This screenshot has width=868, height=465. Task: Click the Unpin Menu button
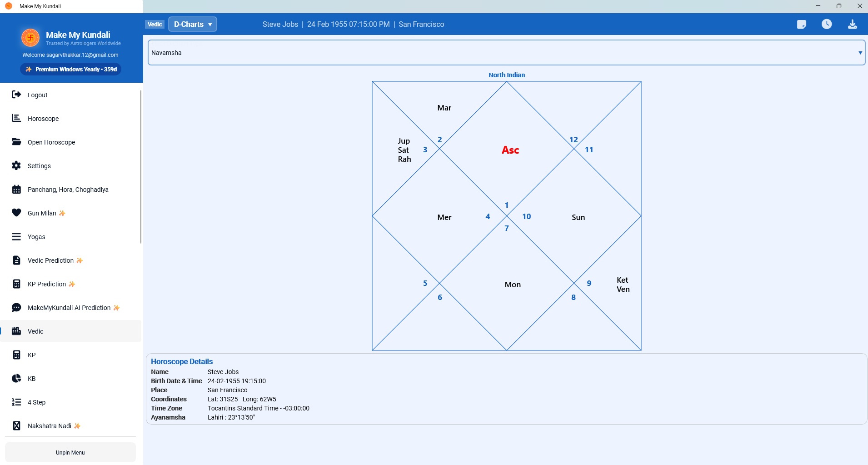point(70,452)
